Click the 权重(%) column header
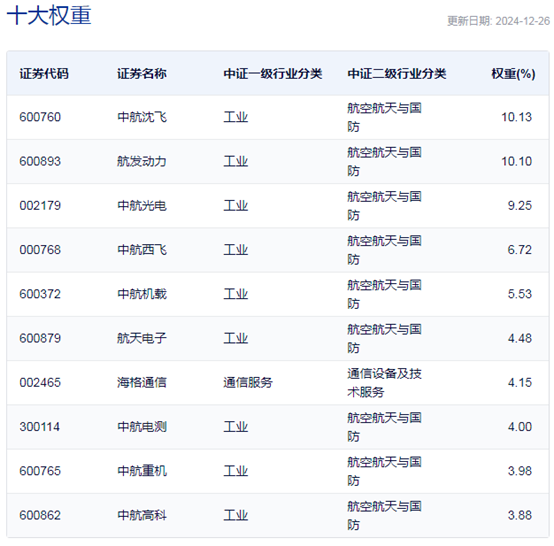 513,74
